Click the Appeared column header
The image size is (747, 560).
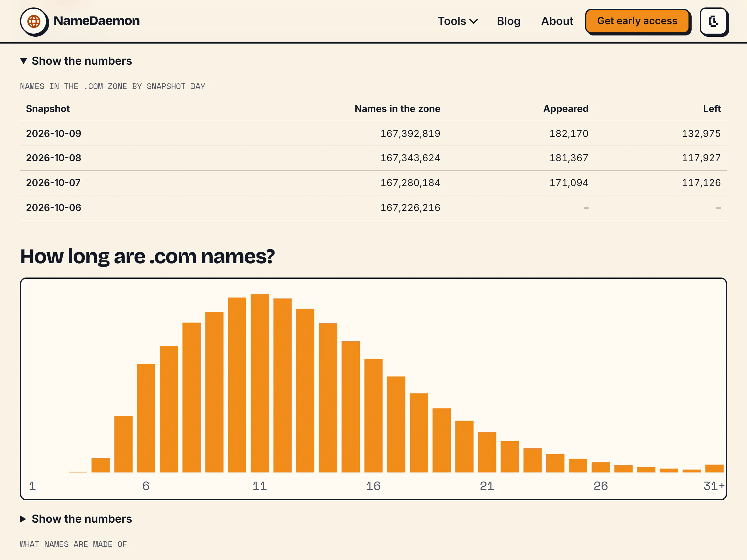[x=566, y=109]
